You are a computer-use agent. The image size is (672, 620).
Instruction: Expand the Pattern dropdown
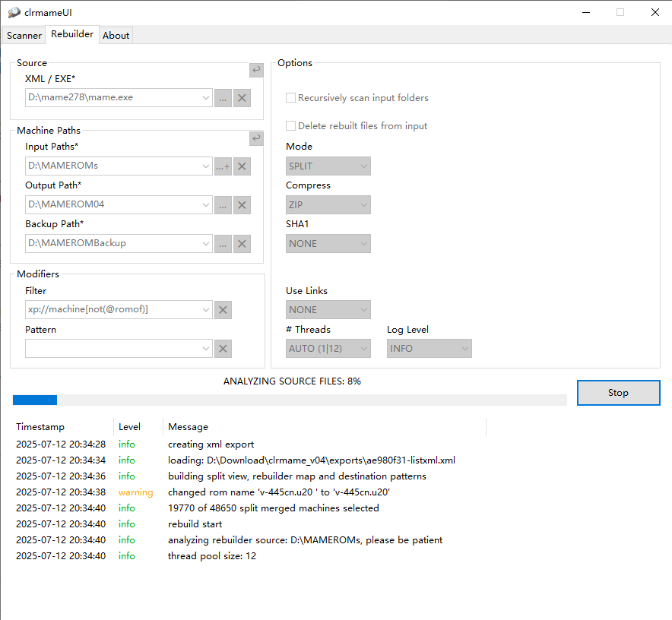pyautogui.click(x=206, y=348)
